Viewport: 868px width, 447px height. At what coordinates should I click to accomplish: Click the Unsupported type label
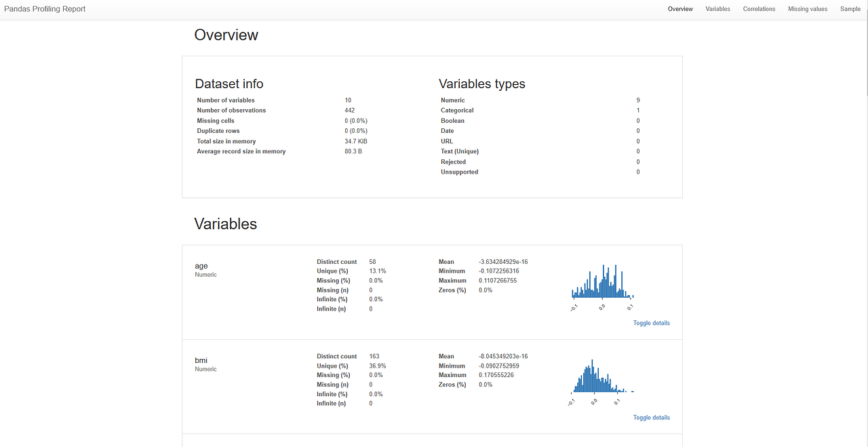pyautogui.click(x=459, y=172)
